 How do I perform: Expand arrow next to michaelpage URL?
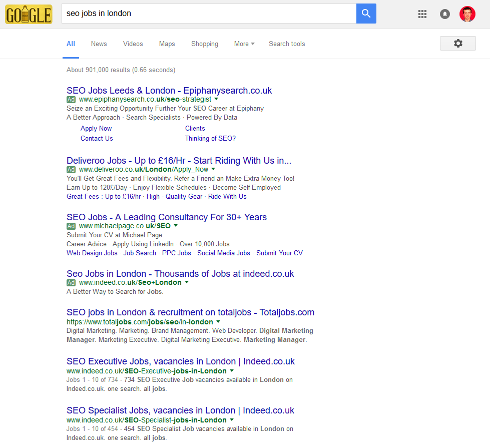(176, 225)
